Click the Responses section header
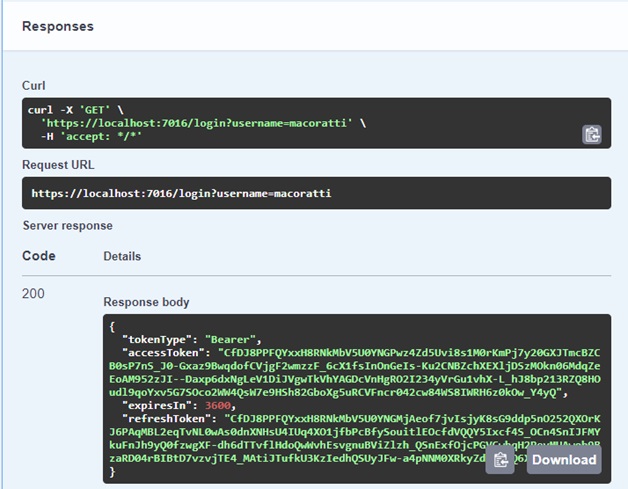Viewport: 628px width, 489px height. pyautogui.click(x=58, y=26)
